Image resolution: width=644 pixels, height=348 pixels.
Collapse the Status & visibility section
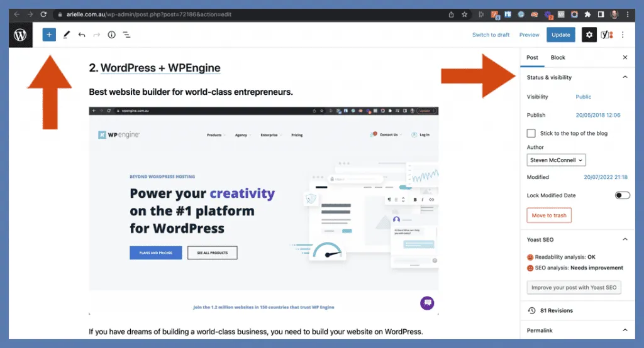pos(625,77)
